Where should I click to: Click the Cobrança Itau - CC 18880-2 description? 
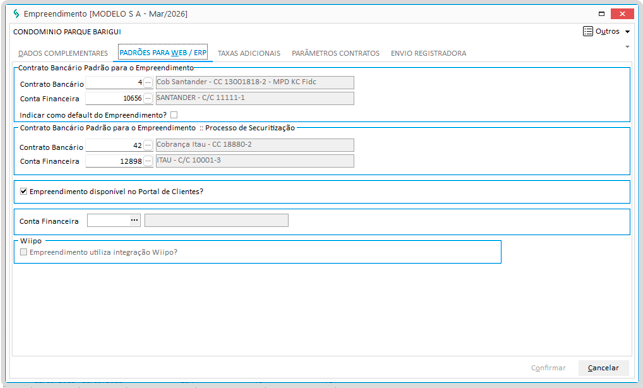pos(255,145)
